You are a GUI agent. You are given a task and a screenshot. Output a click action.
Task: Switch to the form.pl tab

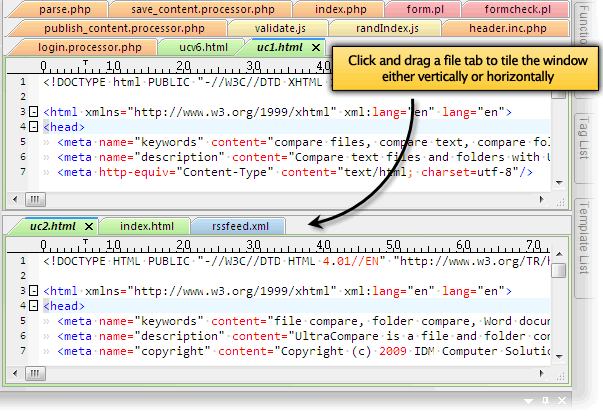pos(418,9)
